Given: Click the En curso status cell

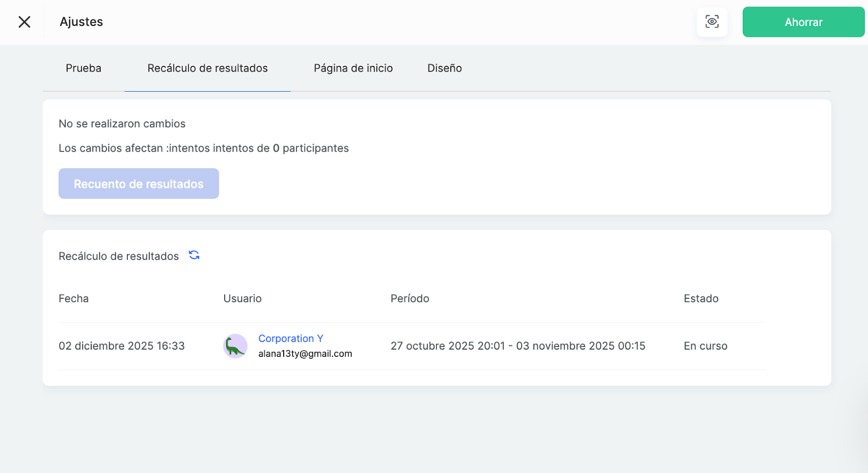Looking at the screenshot, I should pos(705,346).
